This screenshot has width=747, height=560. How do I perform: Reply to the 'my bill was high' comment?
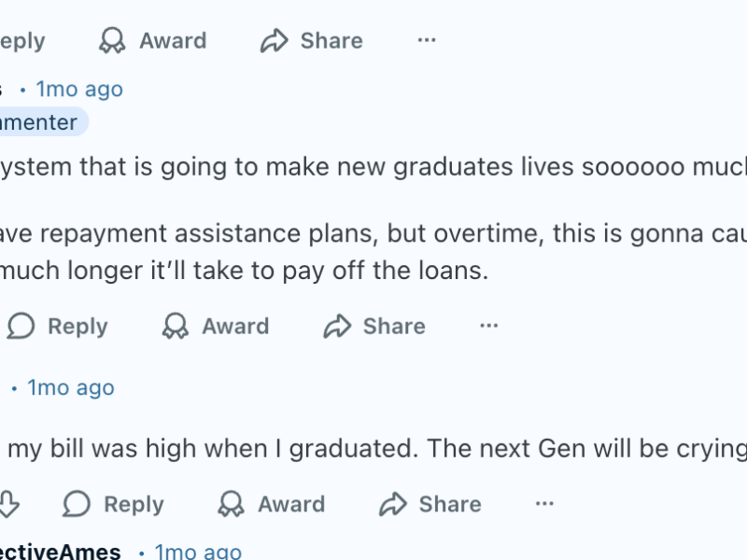coord(112,504)
